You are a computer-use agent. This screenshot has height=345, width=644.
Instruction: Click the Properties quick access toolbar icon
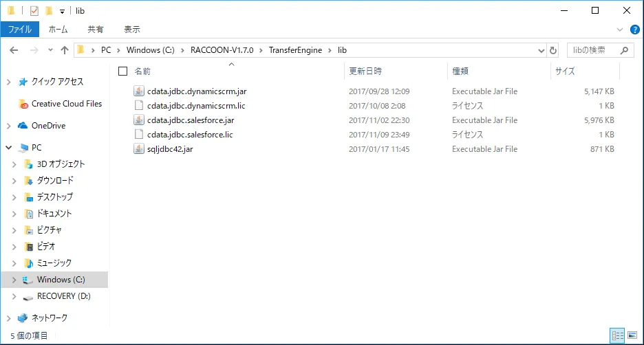tap(34, 10)
